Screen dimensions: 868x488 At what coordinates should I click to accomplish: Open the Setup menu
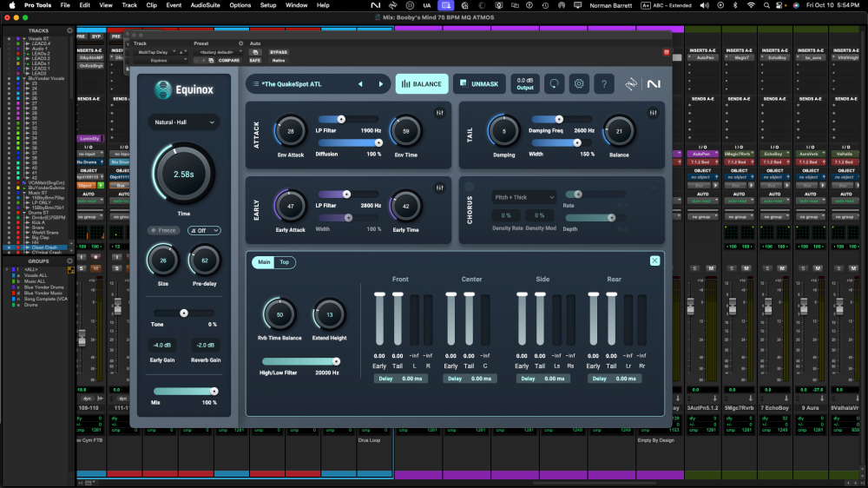[268, 5]
